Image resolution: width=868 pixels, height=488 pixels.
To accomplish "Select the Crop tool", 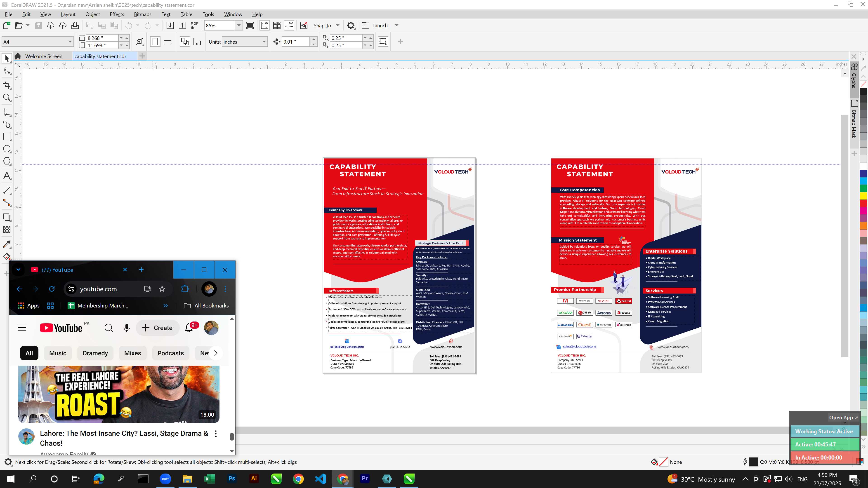I will point(7,85).
